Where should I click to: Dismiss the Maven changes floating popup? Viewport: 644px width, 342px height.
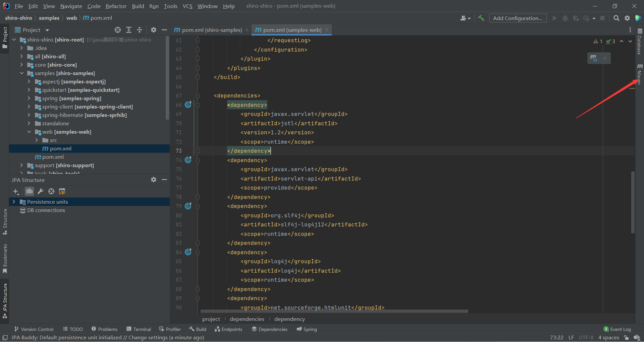coord(605,58)
